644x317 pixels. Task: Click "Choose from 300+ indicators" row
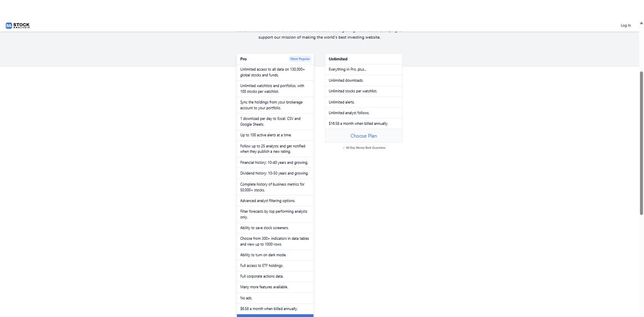(275, 241)
